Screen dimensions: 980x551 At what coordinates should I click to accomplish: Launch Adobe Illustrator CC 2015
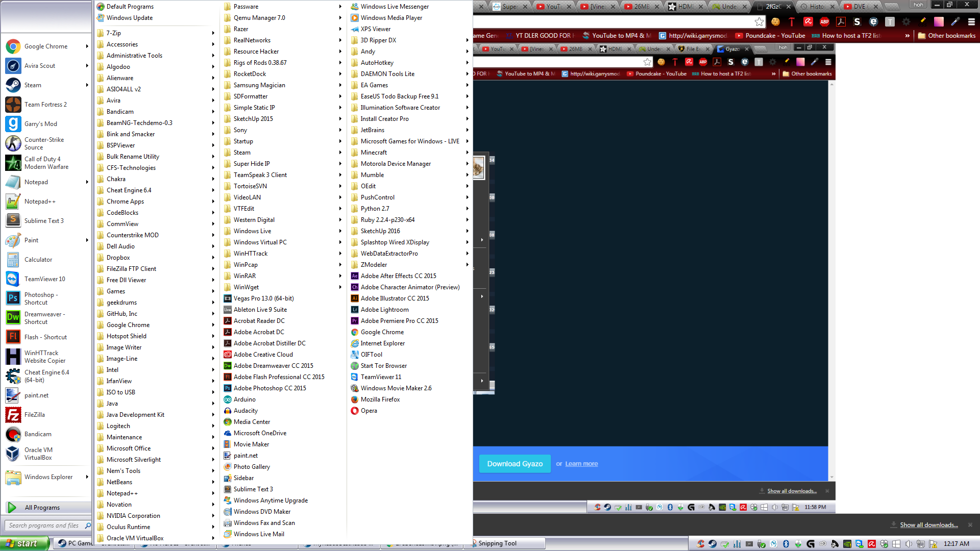click(x=395, y=298)
